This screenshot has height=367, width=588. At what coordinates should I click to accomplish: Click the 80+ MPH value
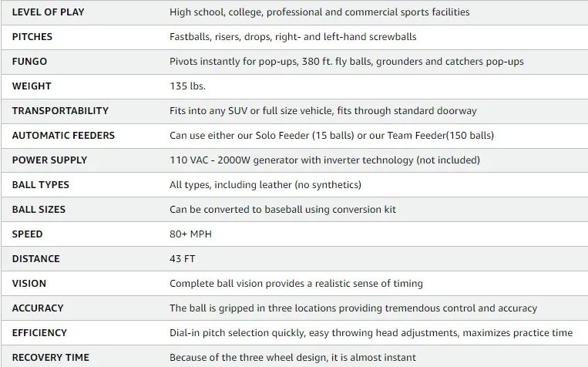(x=190, y=234)
